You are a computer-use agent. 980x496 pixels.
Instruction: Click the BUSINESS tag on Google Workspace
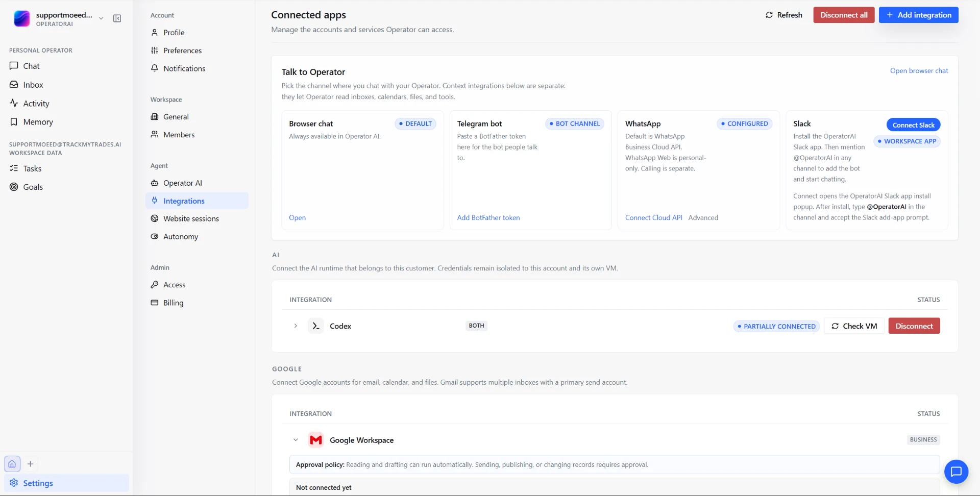(923, 440)
